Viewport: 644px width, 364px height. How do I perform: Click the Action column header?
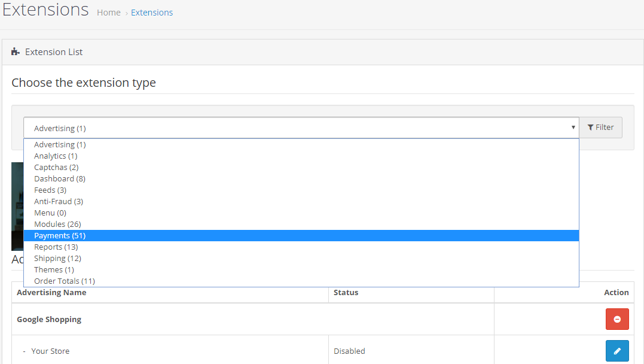tap(616, 292)
